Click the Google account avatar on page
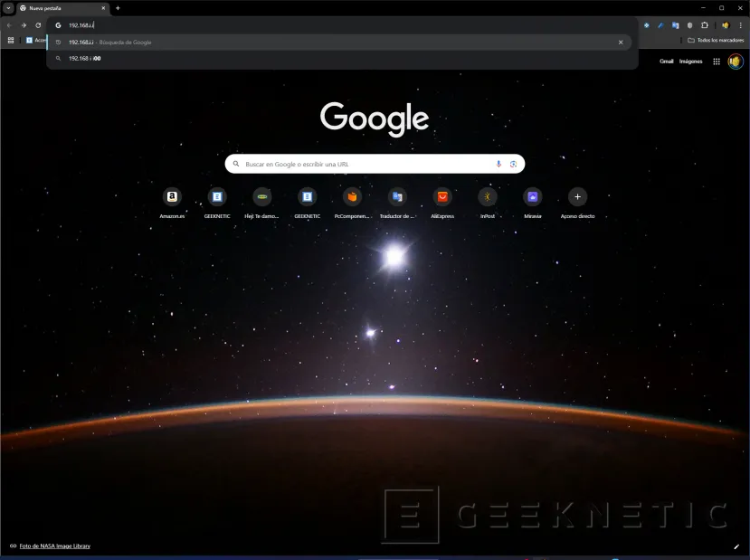Viewport: 750px width, 560px height. [736, 62]
